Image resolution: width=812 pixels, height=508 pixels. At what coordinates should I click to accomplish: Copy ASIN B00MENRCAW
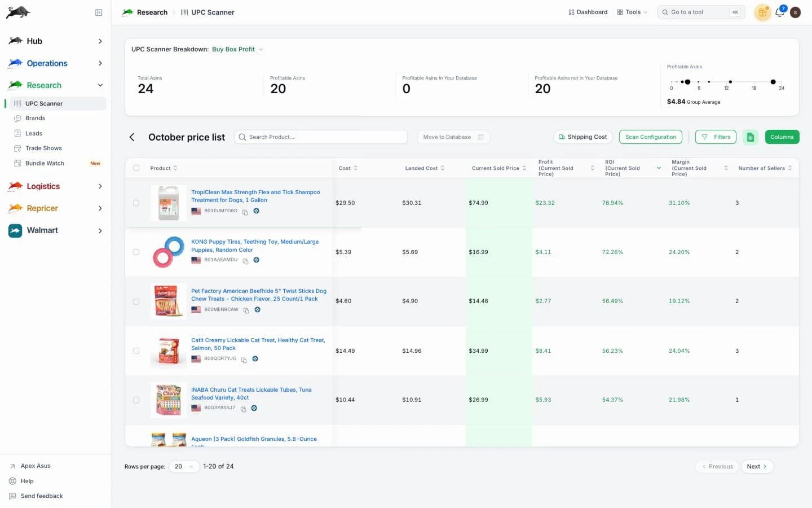[246, 310]
